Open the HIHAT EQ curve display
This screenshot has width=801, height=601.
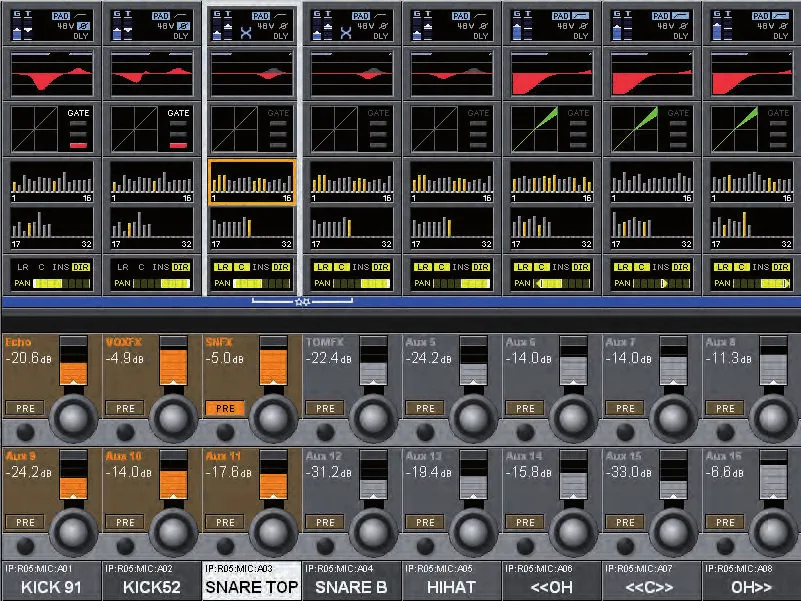tap(452, 74)
